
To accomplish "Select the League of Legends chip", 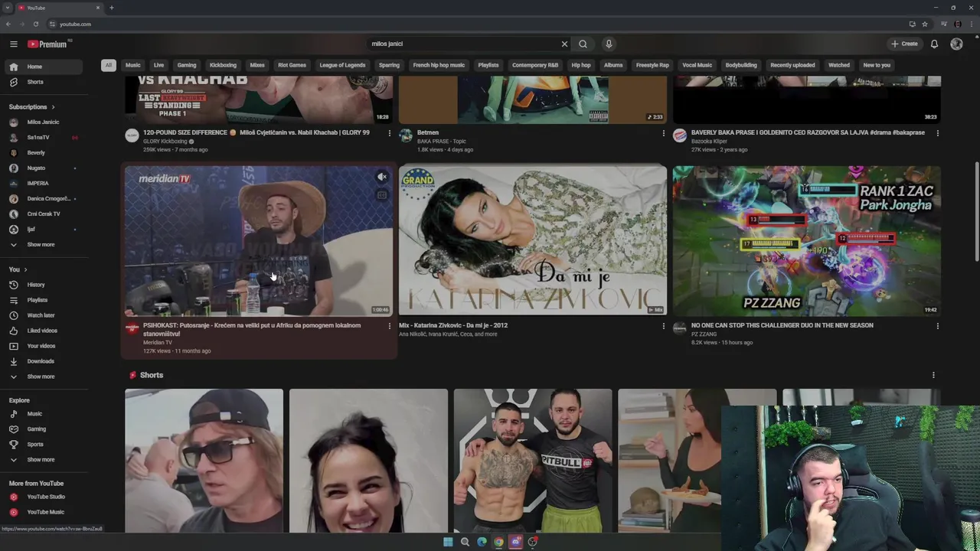I will point(342,65).
